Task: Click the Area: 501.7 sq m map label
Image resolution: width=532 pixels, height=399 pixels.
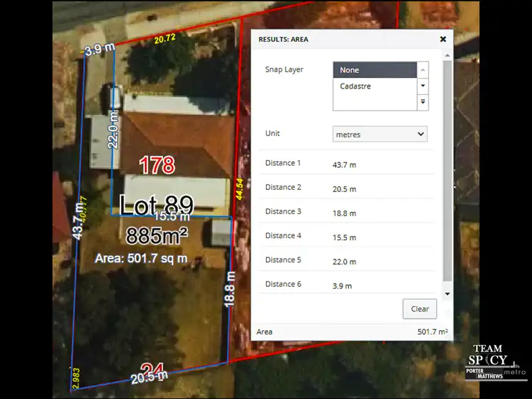Action: (x=141, y=259)
